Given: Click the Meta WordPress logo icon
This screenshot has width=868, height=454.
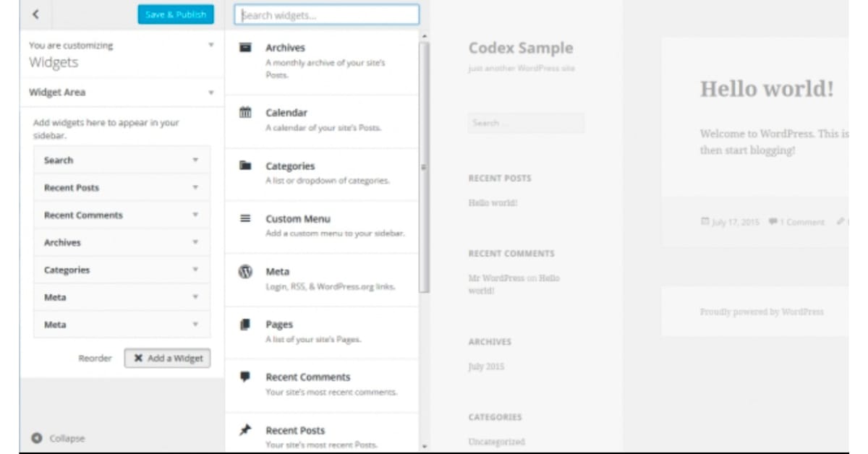Looking at the screenshot, I should coord(246,272).
